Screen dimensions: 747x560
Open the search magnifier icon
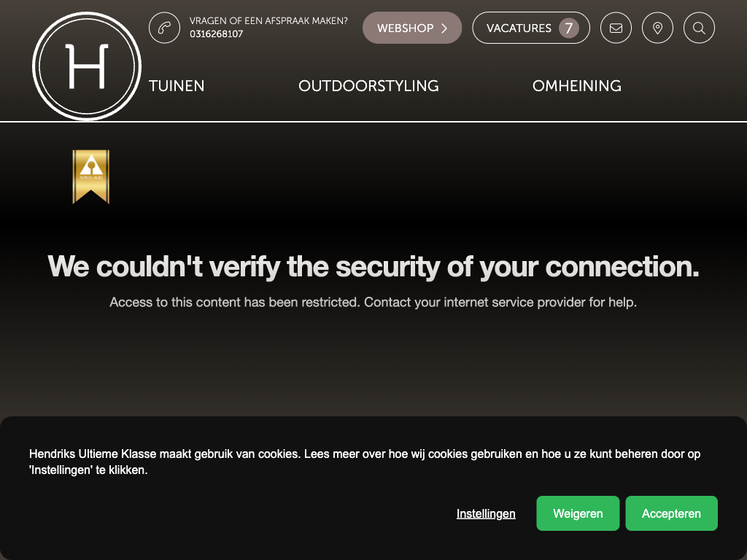click(x=699, y=28)
